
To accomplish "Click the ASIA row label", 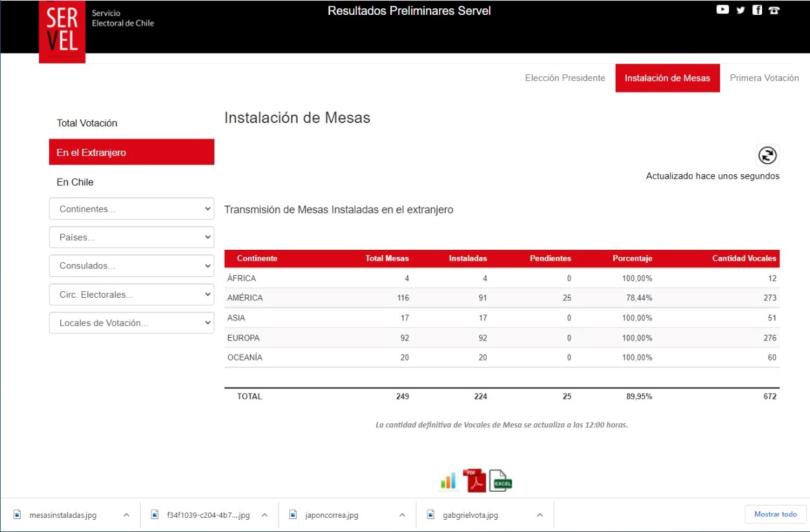I will 236,318.
